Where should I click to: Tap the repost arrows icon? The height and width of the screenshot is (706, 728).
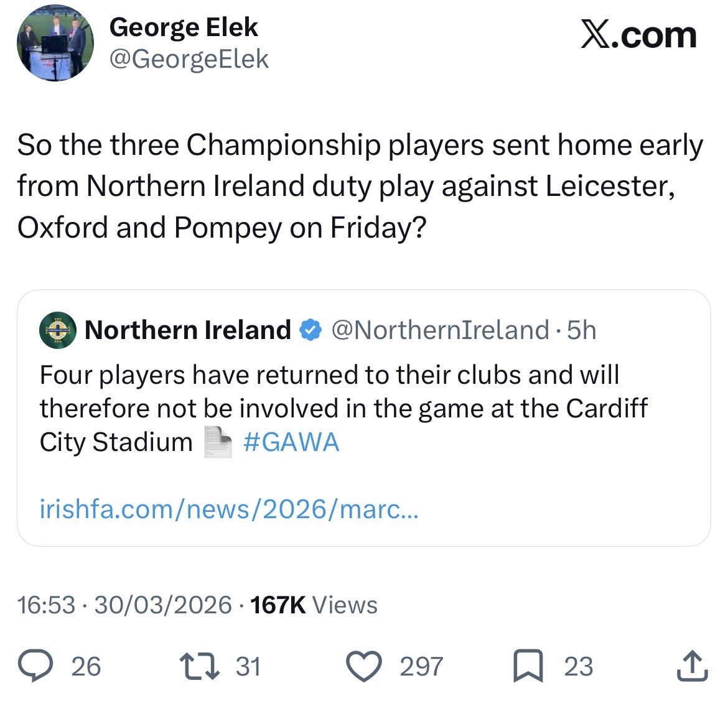199,666
